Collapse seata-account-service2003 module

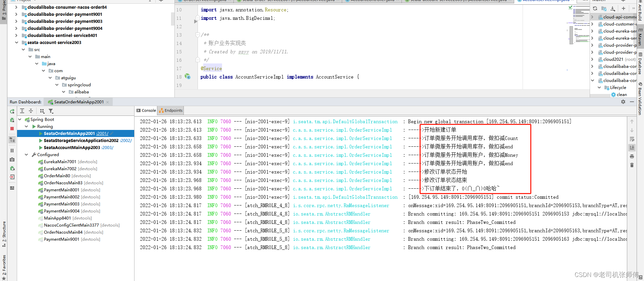click(16, 43)
